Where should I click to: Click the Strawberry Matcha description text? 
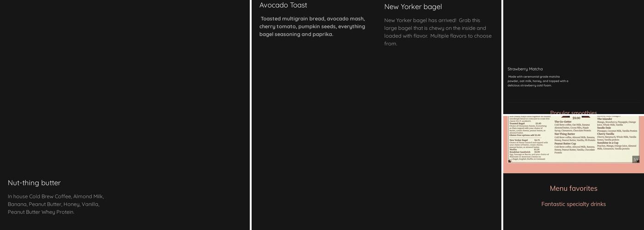(538, 81)
